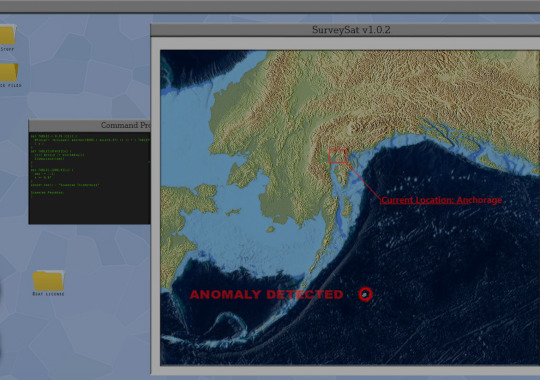The image size is (540, 380).
Task: Click the red anomaly circle marker
Action: [365, 295]
